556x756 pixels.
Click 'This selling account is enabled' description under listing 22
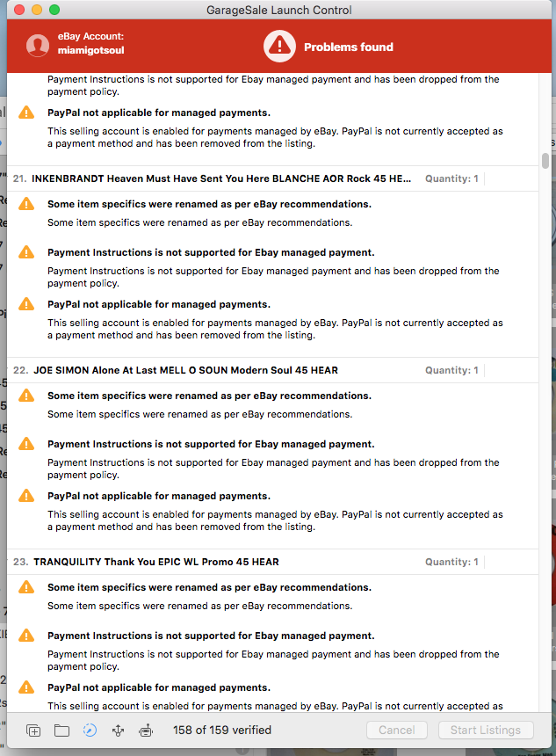275,520
